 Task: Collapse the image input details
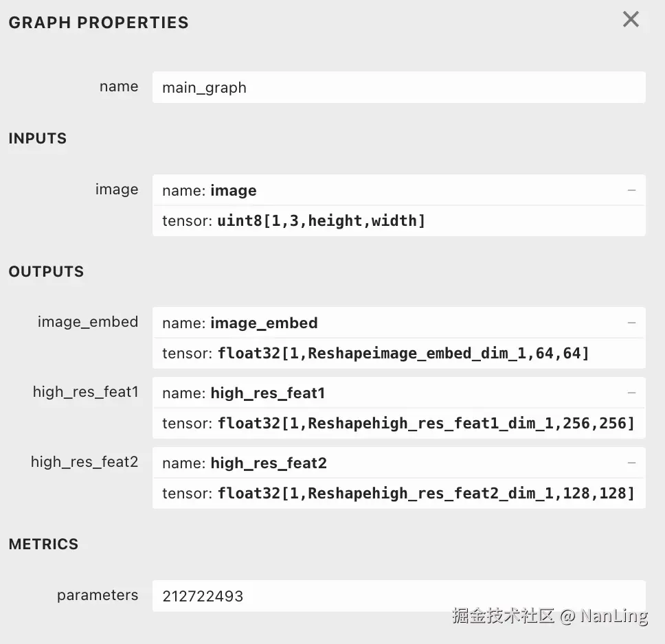631,190
